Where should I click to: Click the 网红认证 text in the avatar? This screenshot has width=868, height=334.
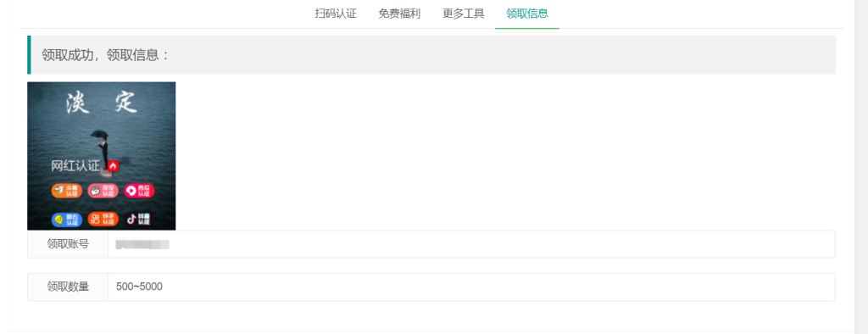[x=75, y=166]
